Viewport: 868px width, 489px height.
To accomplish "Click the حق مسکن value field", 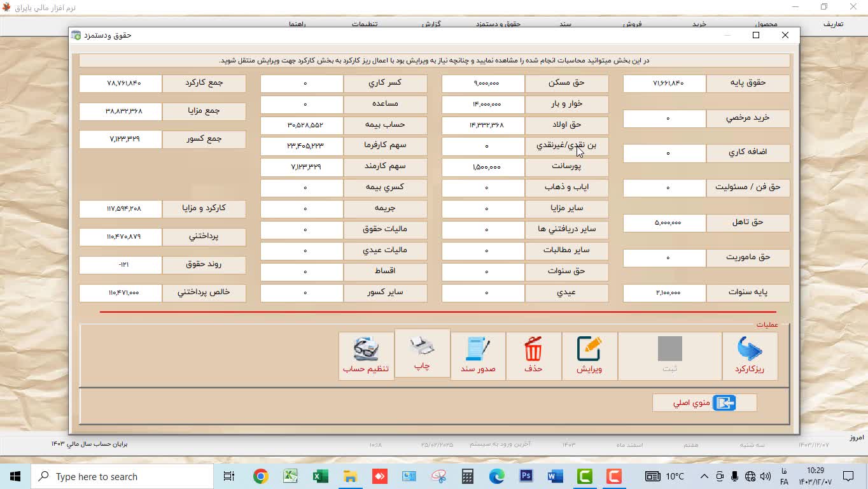I will (x=483, y=83).
